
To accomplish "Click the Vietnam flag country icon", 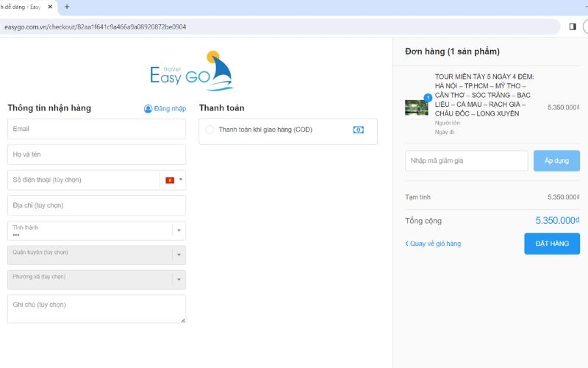I will pos(170,180).
